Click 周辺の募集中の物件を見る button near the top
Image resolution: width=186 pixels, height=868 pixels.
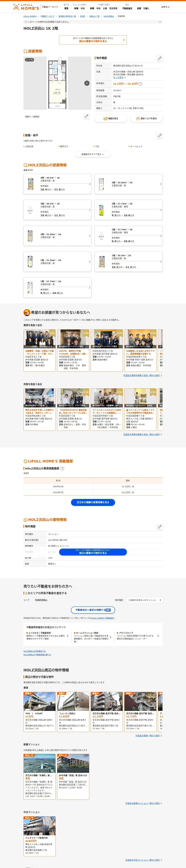click(93, 40)
